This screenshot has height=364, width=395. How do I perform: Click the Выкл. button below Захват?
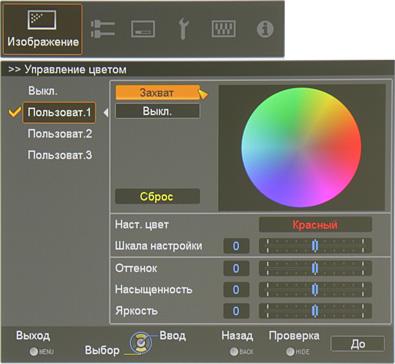pos(157,111)
